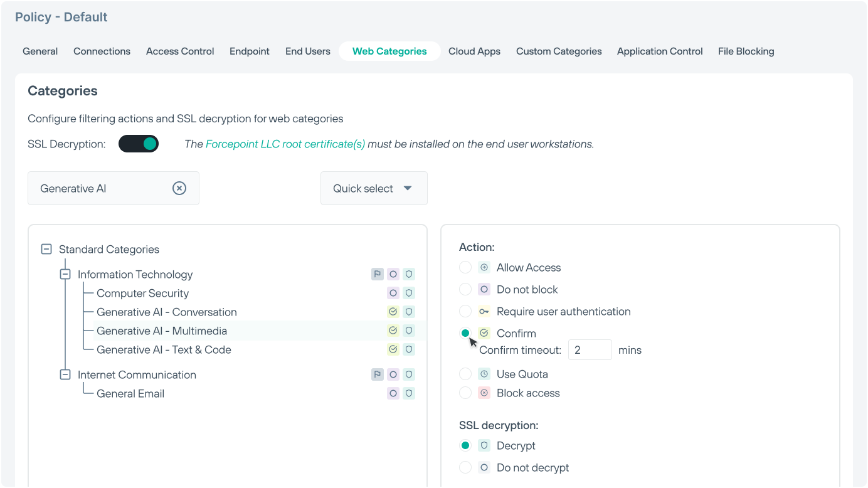Click the circle icon next to General Email
868x488 pixels.
click(x=393, y=393)
